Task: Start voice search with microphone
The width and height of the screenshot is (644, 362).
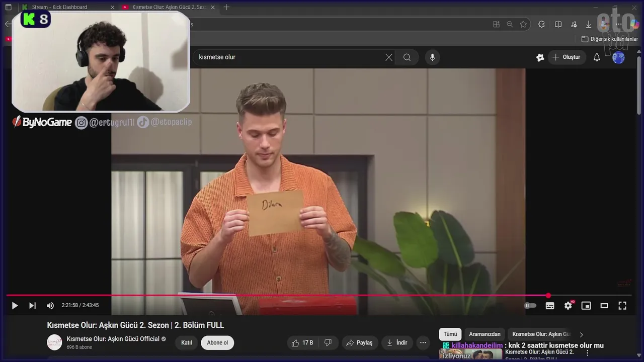Action: tap(432, 57)
